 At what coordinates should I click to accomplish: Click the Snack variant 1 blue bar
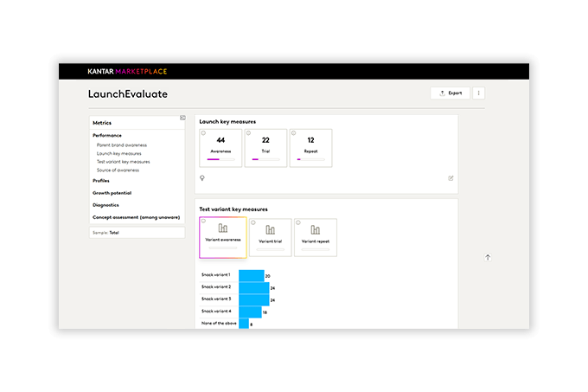[x=251, y=275]
